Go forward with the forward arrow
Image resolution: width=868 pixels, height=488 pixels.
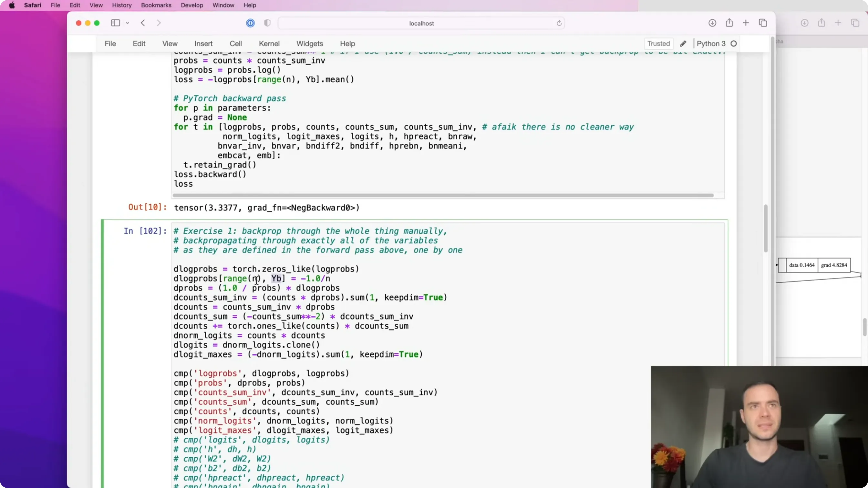coord(159,23)
